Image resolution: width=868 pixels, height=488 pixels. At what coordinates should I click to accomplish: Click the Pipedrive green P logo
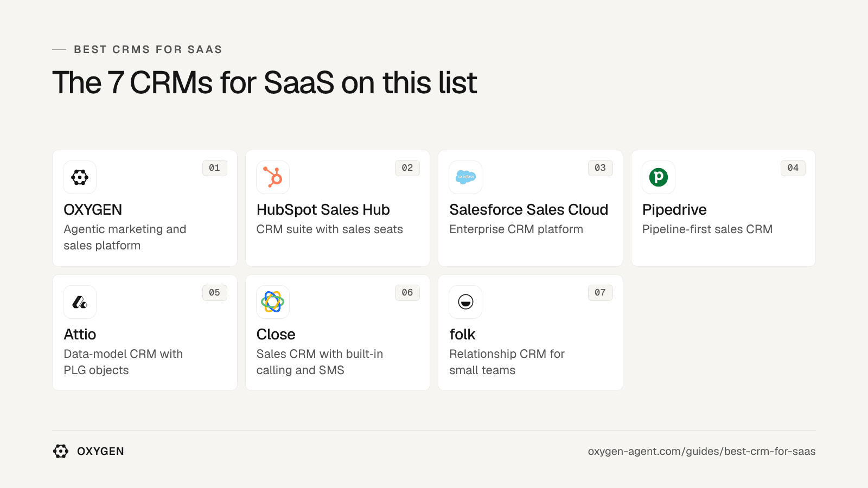pos(659,177)
